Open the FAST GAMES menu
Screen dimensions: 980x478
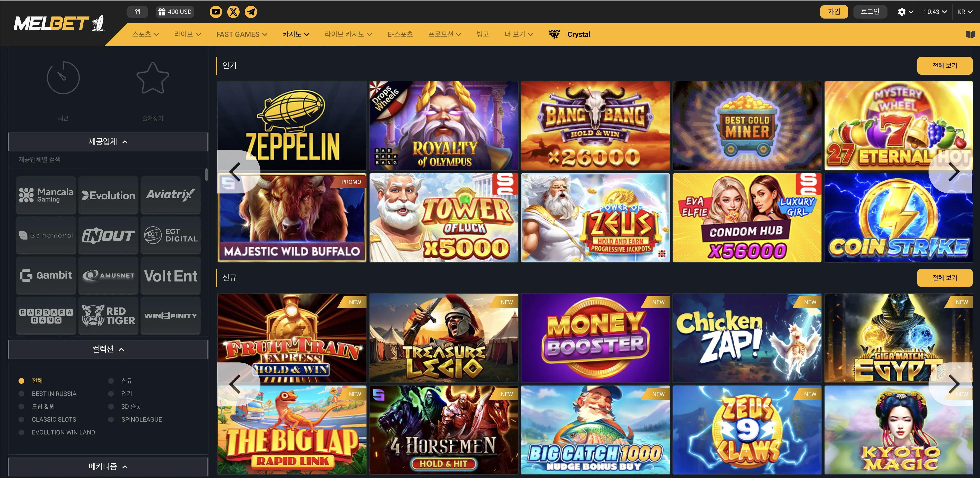(x=242, y=34)
